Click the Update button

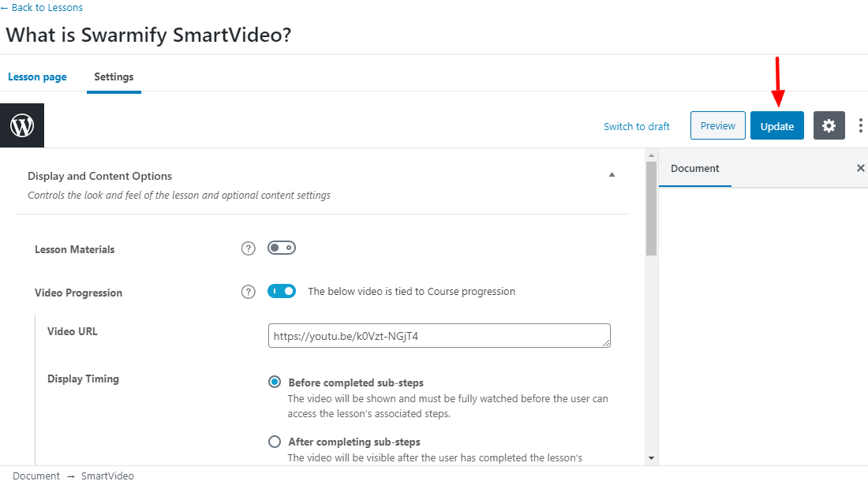(x=777, y=125)
